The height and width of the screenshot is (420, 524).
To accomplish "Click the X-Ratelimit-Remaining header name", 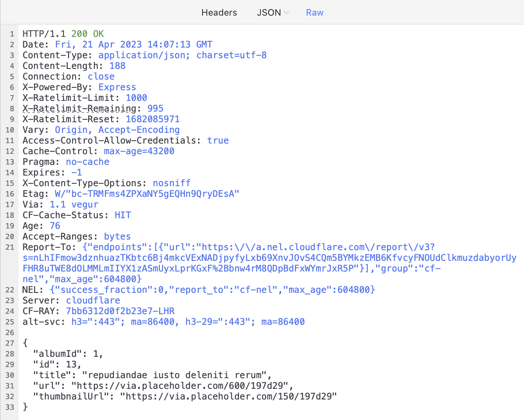I will tap(79, 108).
